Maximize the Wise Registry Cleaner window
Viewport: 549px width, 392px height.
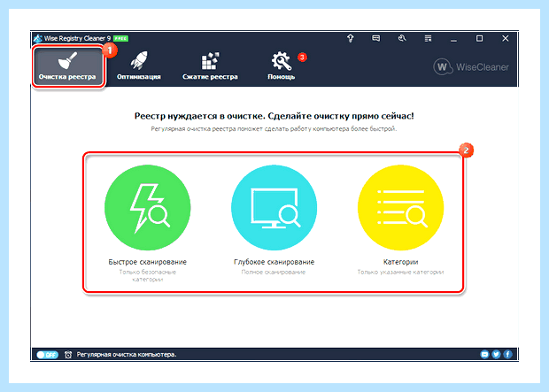(x=479, y=38)
